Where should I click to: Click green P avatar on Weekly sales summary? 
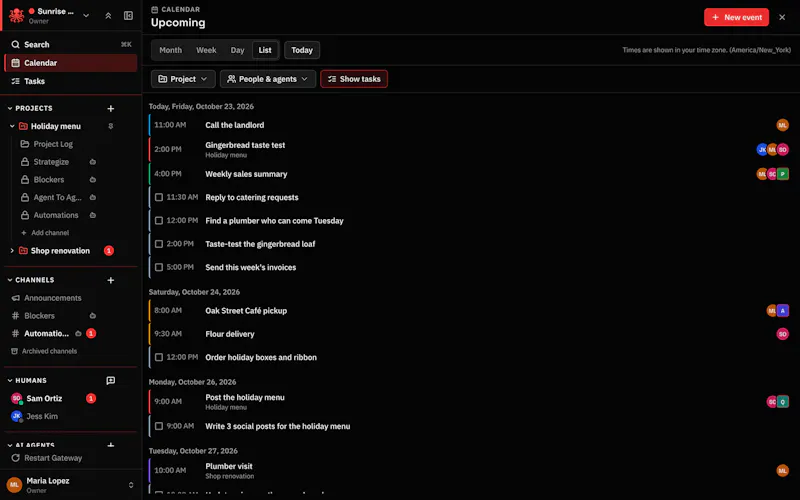[783, 174]
